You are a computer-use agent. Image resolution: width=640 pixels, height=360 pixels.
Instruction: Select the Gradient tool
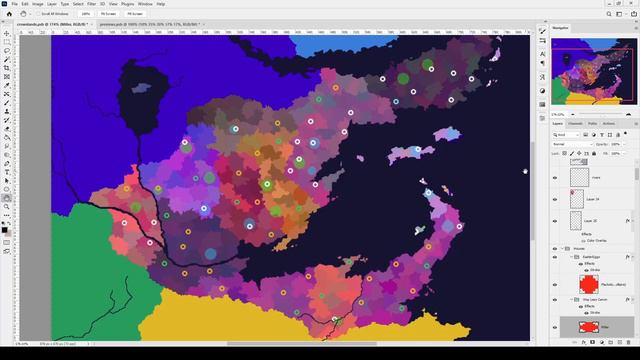click(7, 138)
